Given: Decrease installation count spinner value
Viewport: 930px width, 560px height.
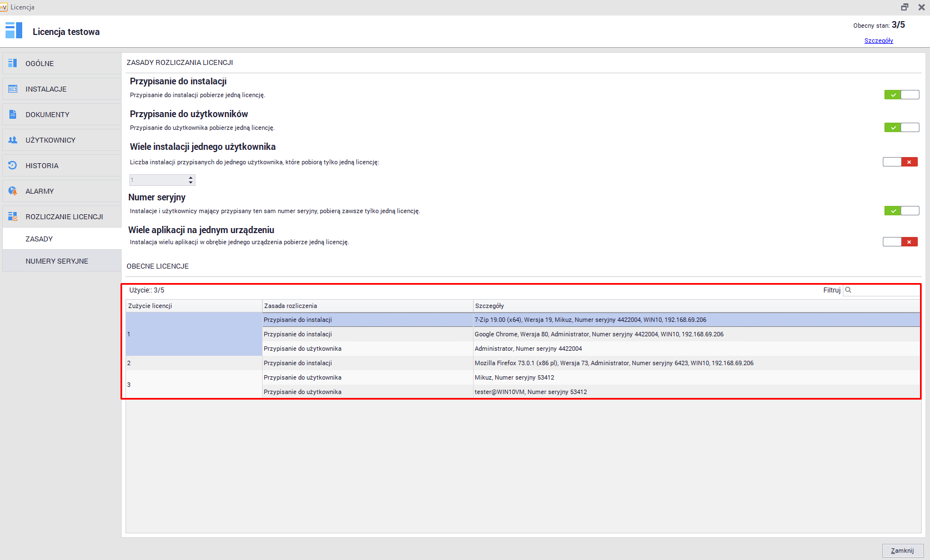Looking at the screenshot, I should 191,183.
